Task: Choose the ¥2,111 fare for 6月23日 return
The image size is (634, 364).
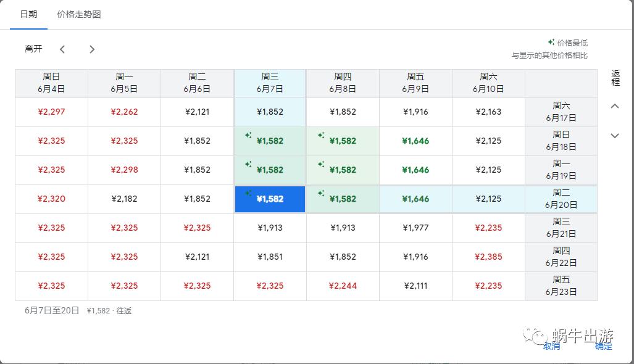Action: pyautogui.click(x=415, y=286)
